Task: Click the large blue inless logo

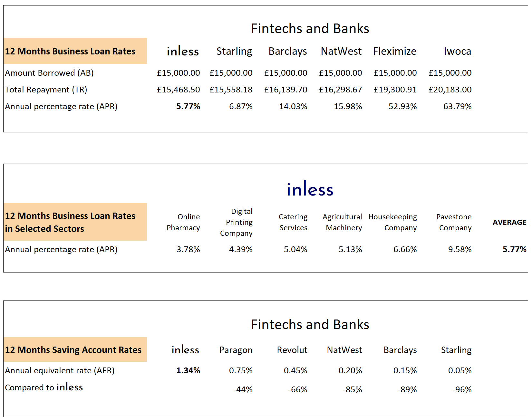Action: coord(310,189)
